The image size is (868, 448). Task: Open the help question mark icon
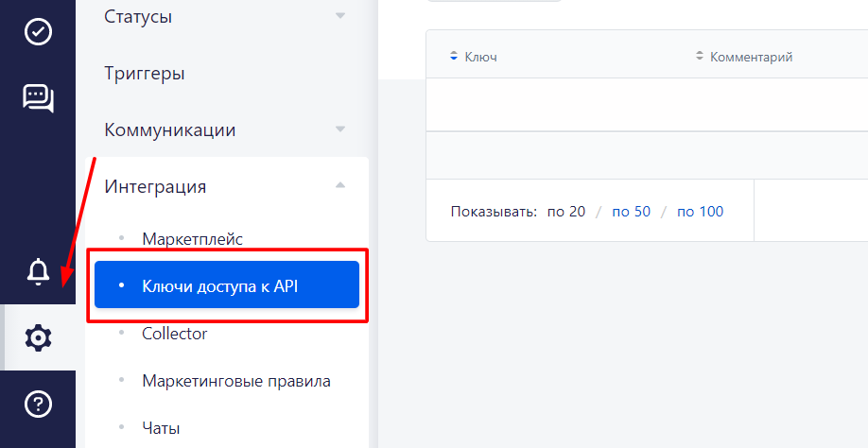pos(38,405)
